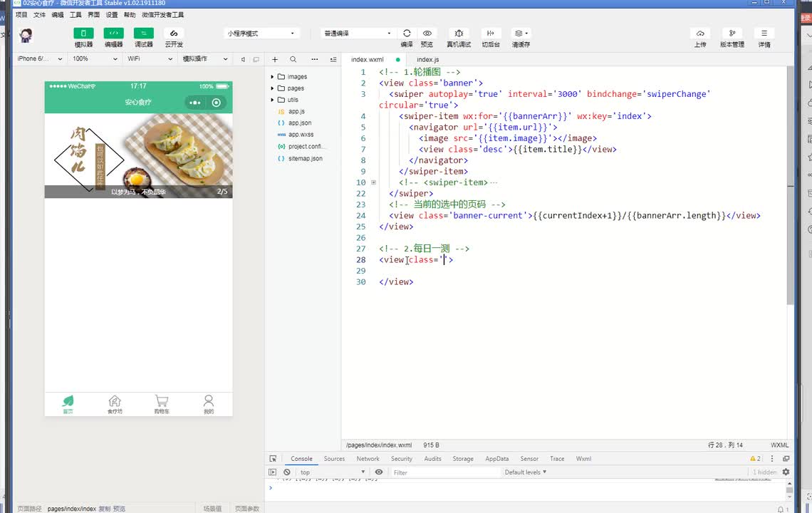The height and width of the screenshot is (513, 812).
Task: Expand the pages folder in file tree
Action: 296,88
